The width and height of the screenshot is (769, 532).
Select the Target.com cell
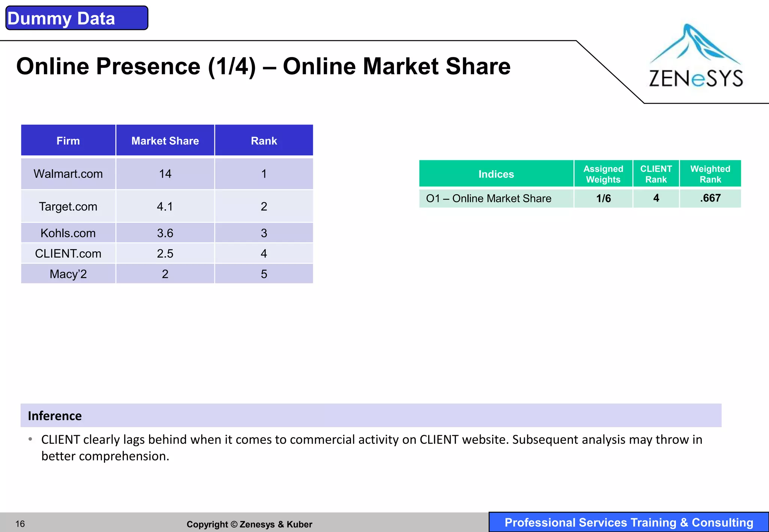68,206
